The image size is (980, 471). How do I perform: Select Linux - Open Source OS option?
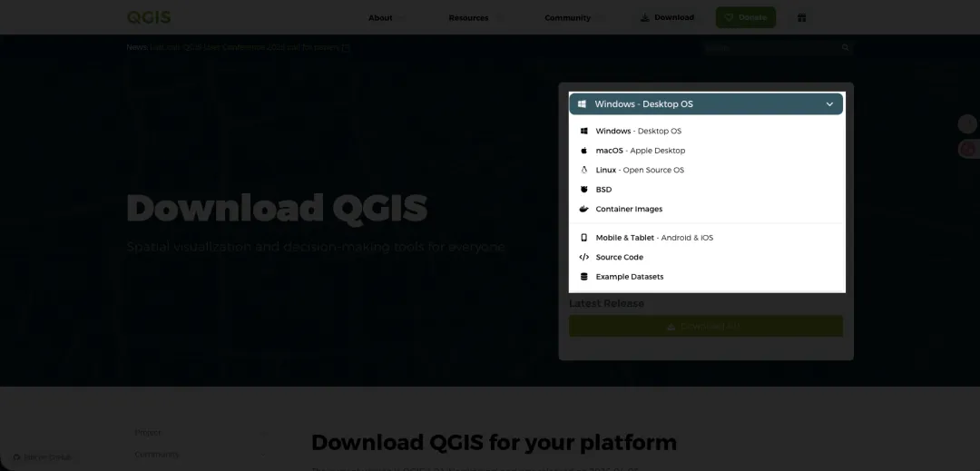click(707, 170)
